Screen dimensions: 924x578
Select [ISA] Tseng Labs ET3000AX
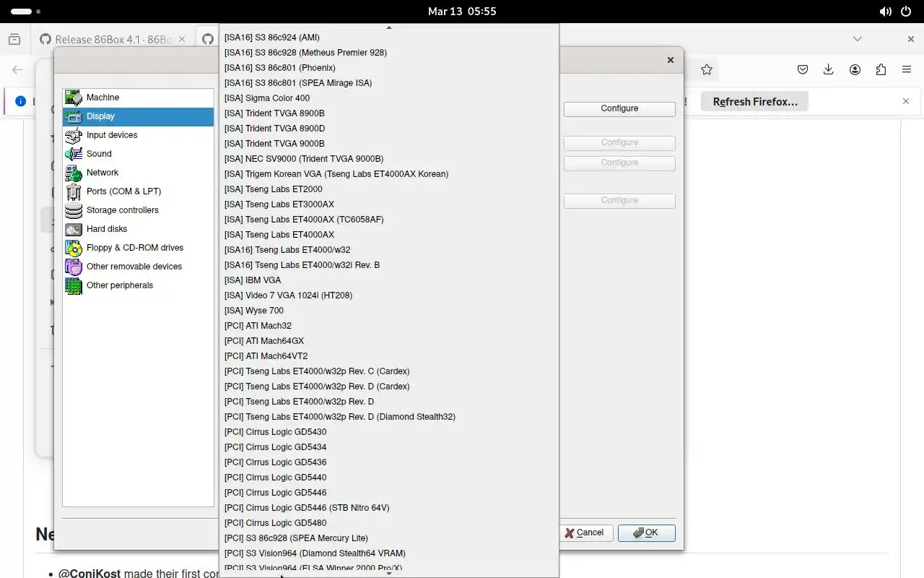pyautogui.click(x=389, y=204)
